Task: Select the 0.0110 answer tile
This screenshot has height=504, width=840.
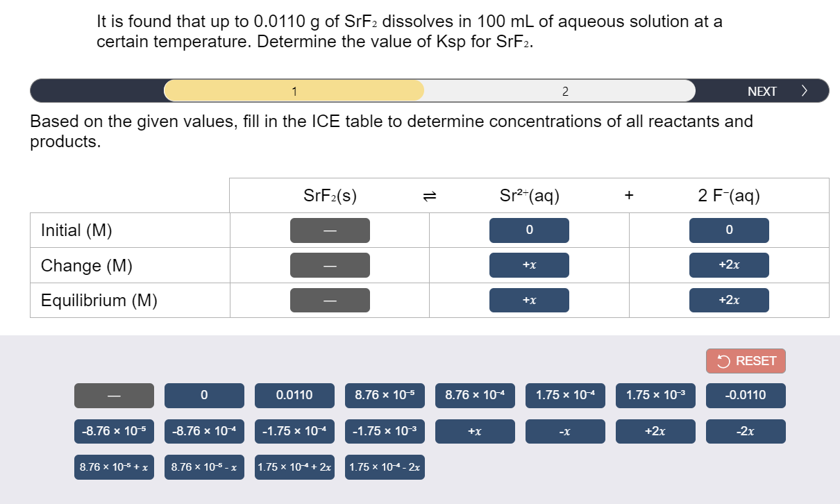Action: 294,395
